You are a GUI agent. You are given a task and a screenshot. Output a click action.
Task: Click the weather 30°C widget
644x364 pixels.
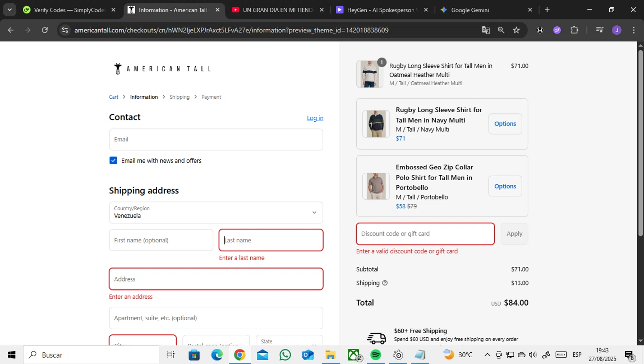[x=458, y=355]
